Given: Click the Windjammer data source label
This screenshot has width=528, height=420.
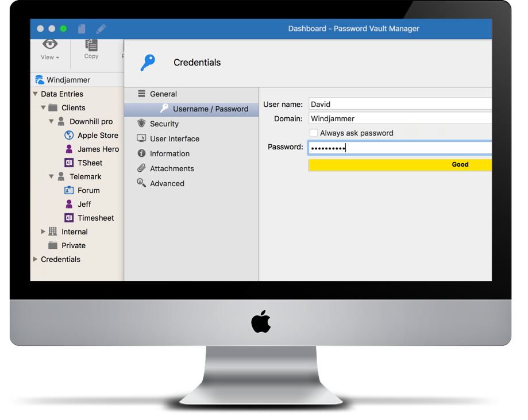Looking at the screenshot, I should coord(68,80).
